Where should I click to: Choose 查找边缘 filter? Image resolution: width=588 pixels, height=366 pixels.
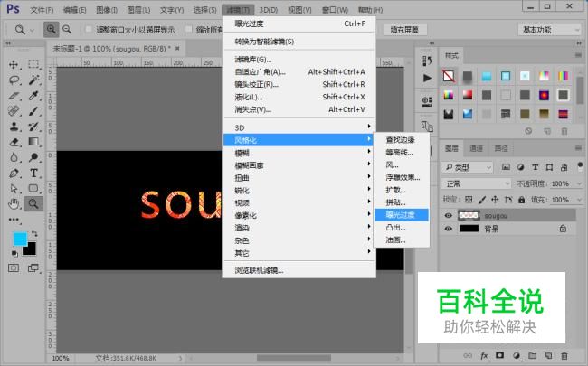(x=402, y=140)
